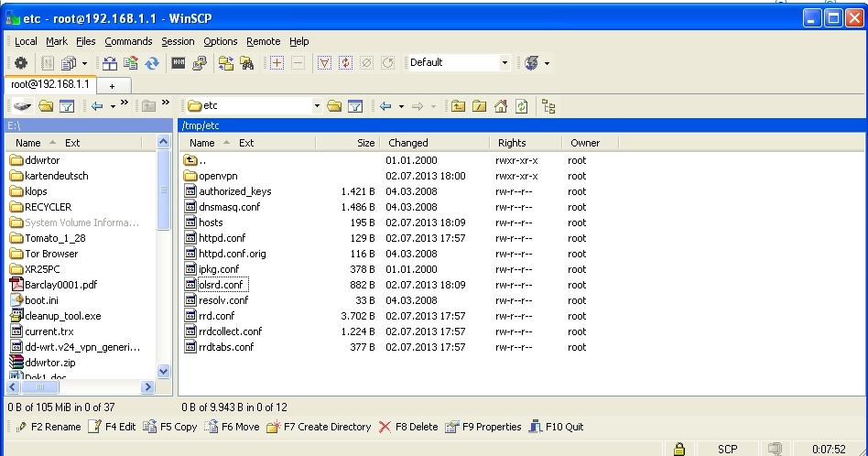Open the Session menu
Screen dimensions: 868x456
click(178, 41)
